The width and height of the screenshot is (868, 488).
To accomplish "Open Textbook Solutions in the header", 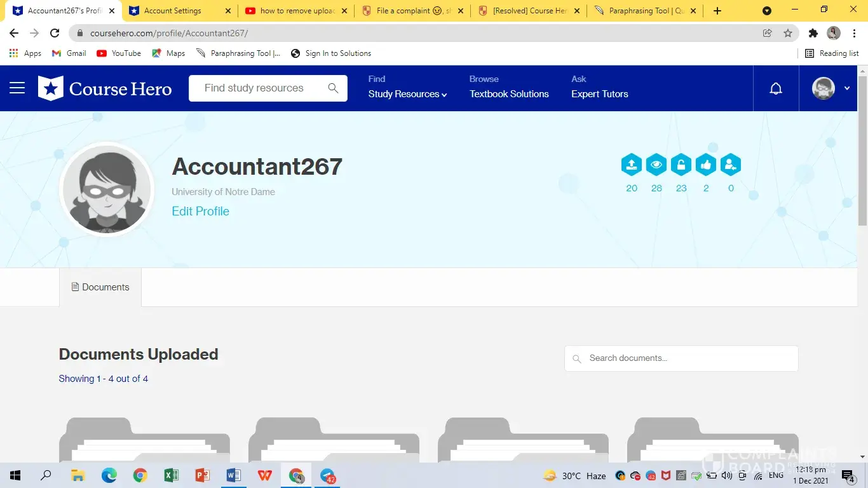I will point(509,94).
